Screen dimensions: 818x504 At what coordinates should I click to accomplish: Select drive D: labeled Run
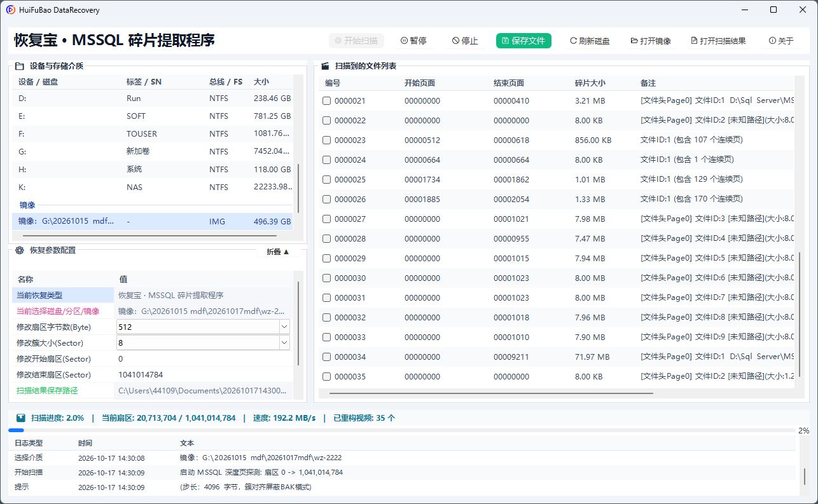pyautogui.click(x=153, y=99)
